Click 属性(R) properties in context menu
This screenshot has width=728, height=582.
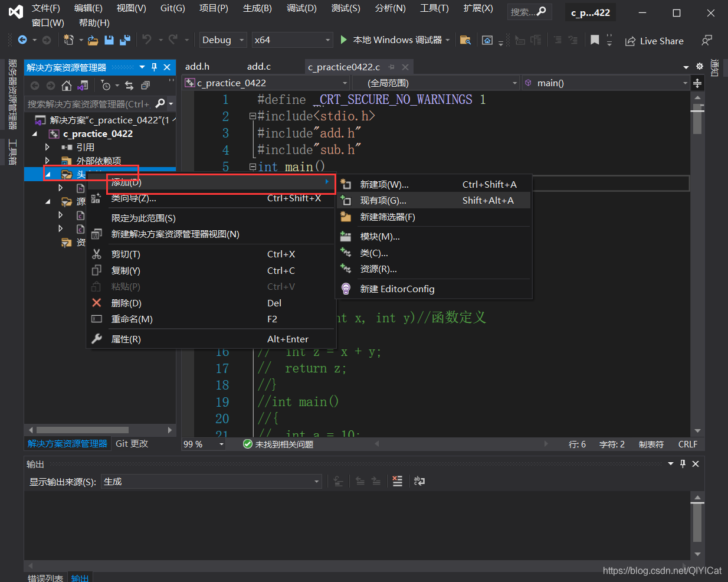[x=211, y=339]
